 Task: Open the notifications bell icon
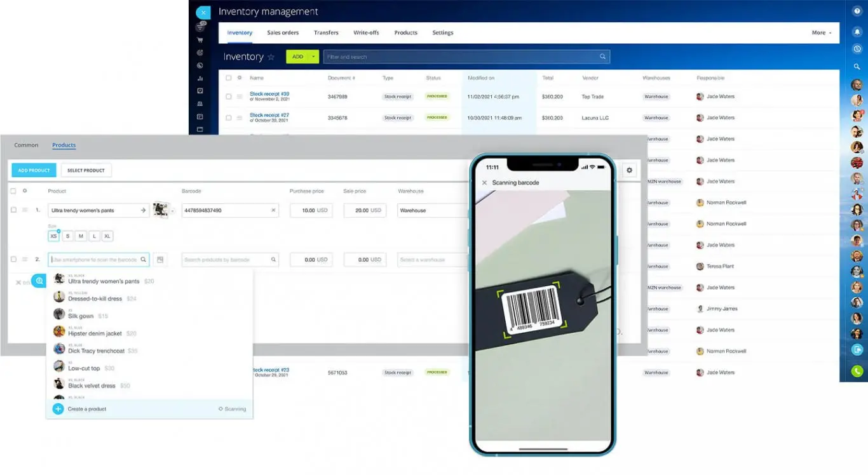pyautogui.click(x=857, y=30)
